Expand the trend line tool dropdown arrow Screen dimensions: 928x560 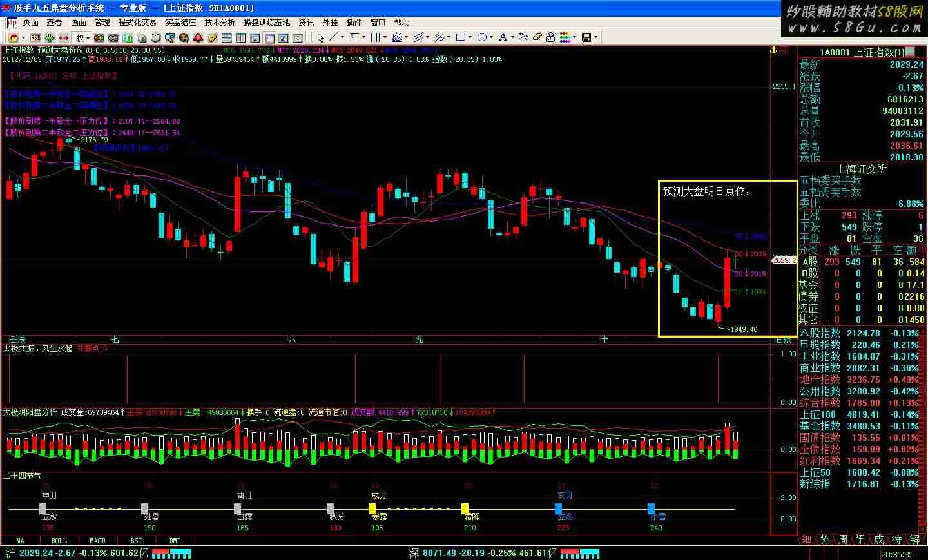coord(342,37)
